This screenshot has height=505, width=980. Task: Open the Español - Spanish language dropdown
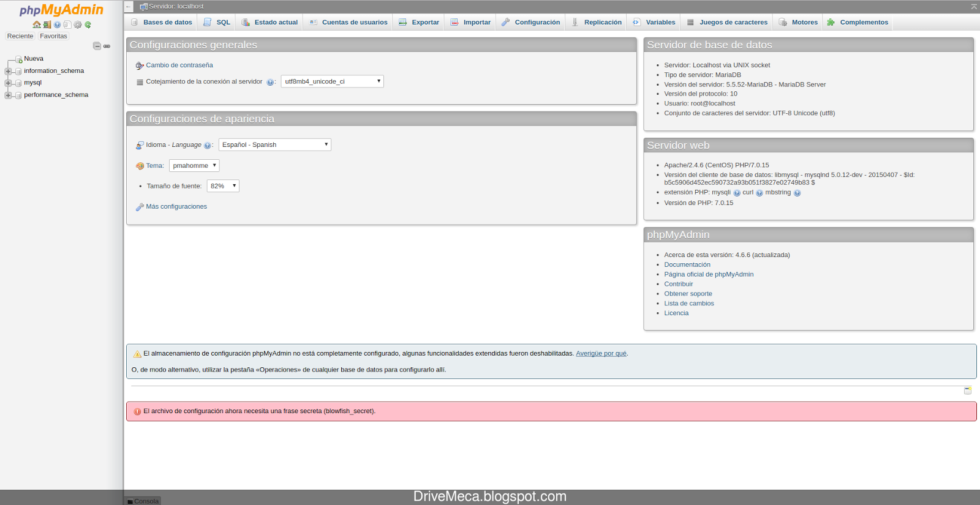275,145
